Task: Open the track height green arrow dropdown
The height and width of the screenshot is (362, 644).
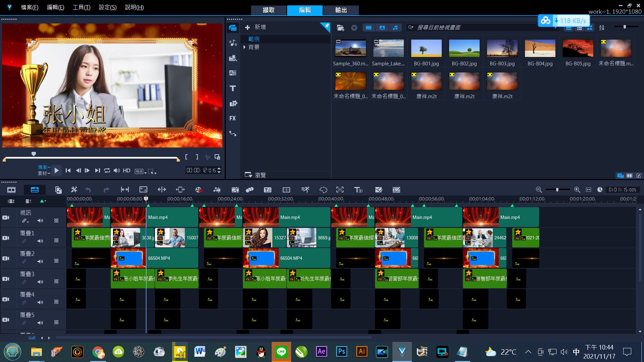Action: [43, 201]
